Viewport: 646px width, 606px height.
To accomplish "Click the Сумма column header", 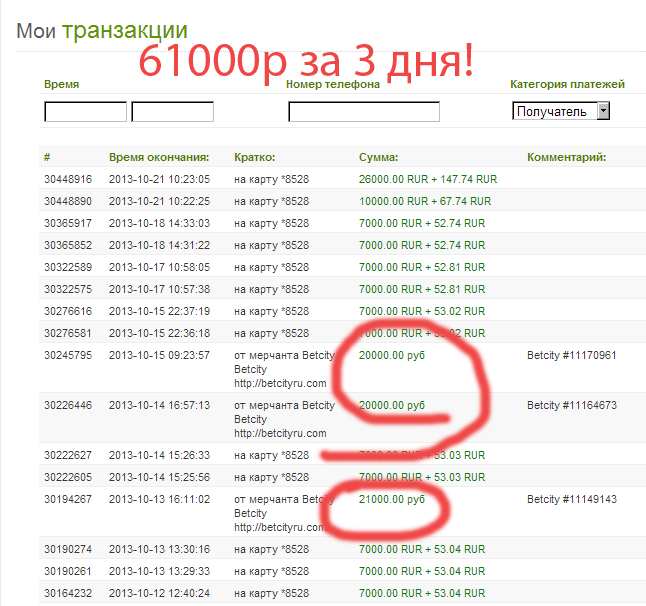I will 378,157.
